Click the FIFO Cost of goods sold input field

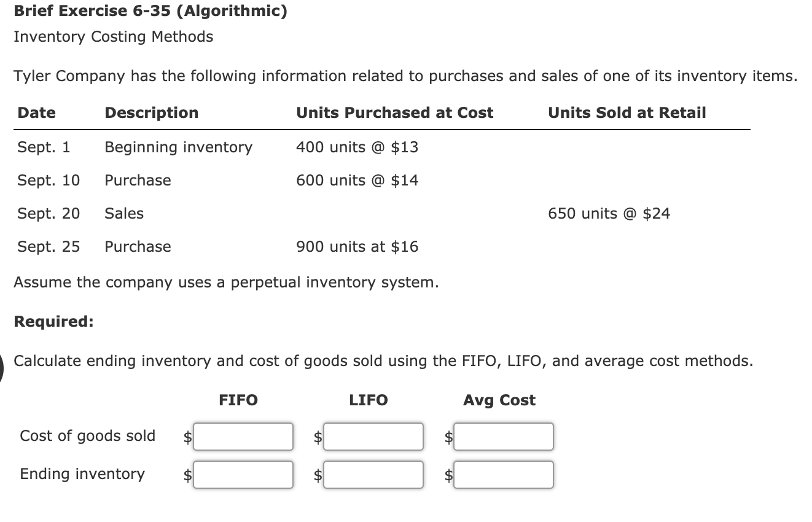coord(243,436)
